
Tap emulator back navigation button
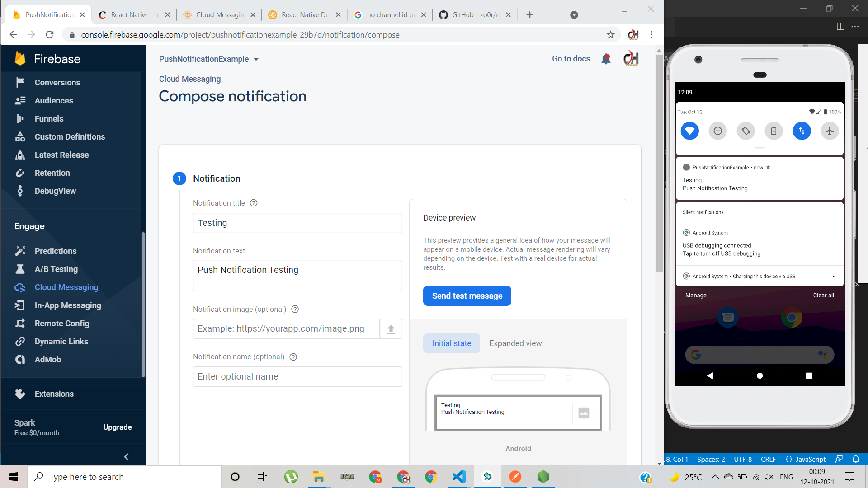[710, 376]
